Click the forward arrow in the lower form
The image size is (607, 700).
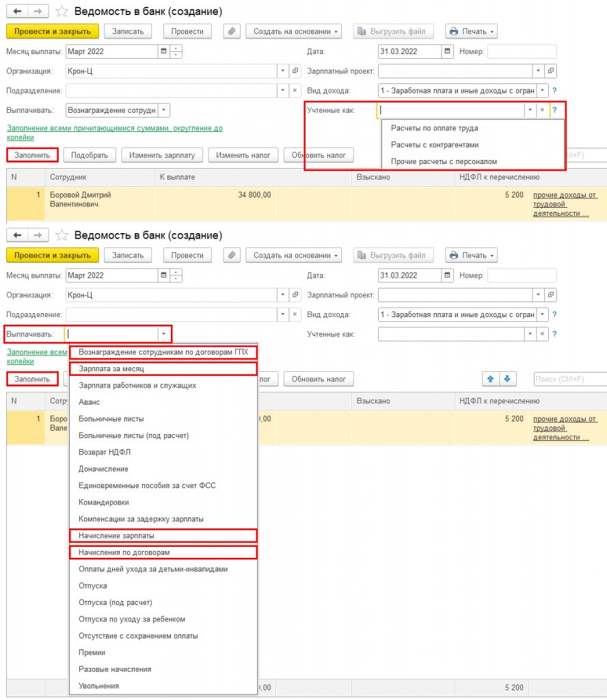click(x=38, y=235)
